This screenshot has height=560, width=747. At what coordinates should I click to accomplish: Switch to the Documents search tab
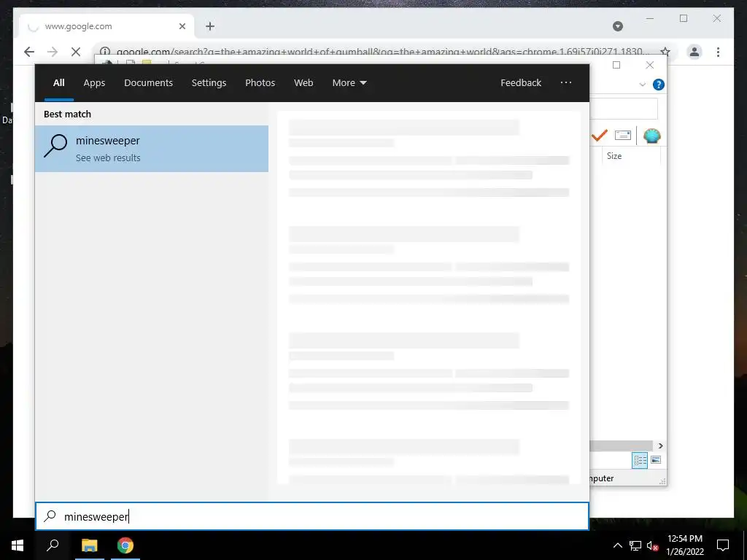148,83
